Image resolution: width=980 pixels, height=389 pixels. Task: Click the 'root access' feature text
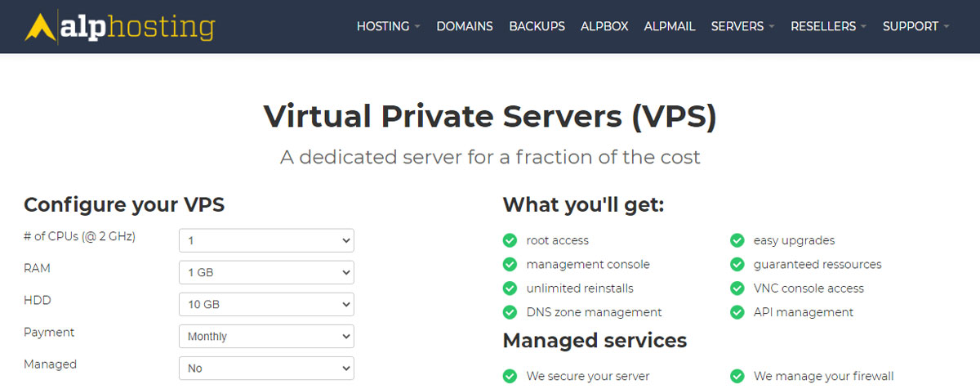pos(558,240)
